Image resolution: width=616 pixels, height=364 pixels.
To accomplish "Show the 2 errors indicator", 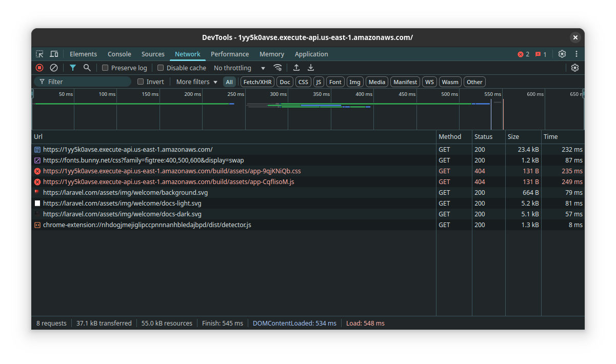I will pyautogui.click(x=523, y=54).
